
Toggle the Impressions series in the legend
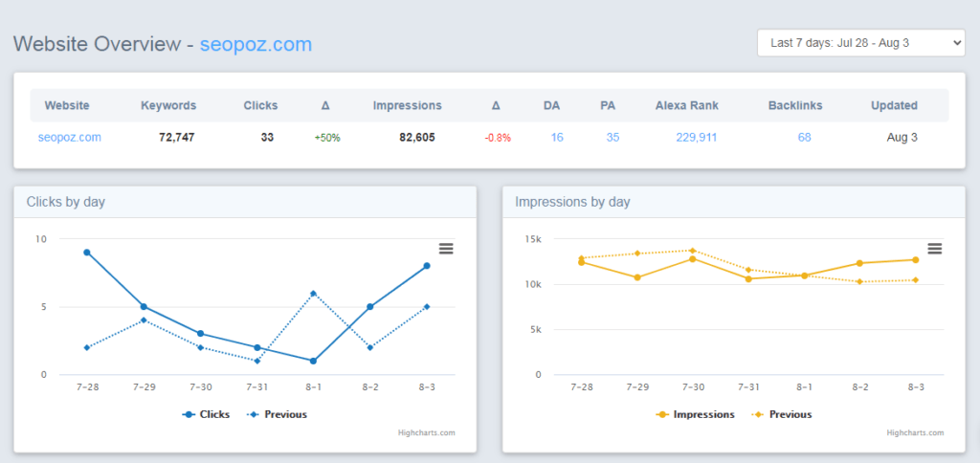pos(695,414)
